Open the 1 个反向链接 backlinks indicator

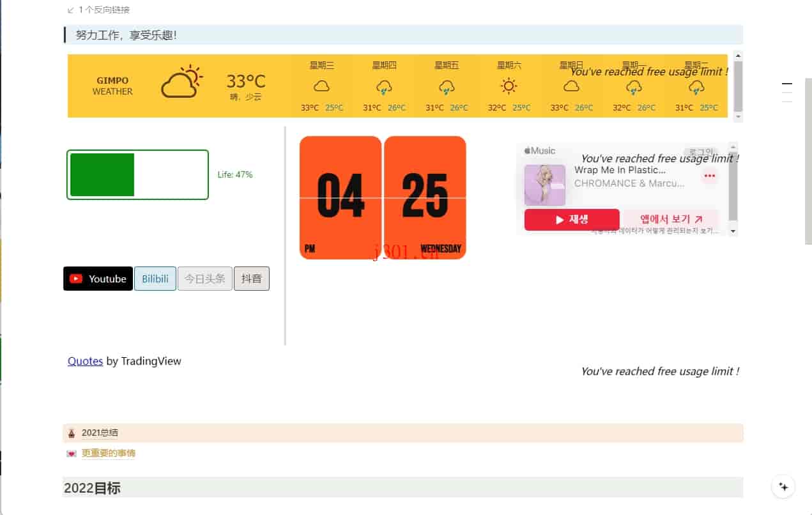click(x=98, y=10)
